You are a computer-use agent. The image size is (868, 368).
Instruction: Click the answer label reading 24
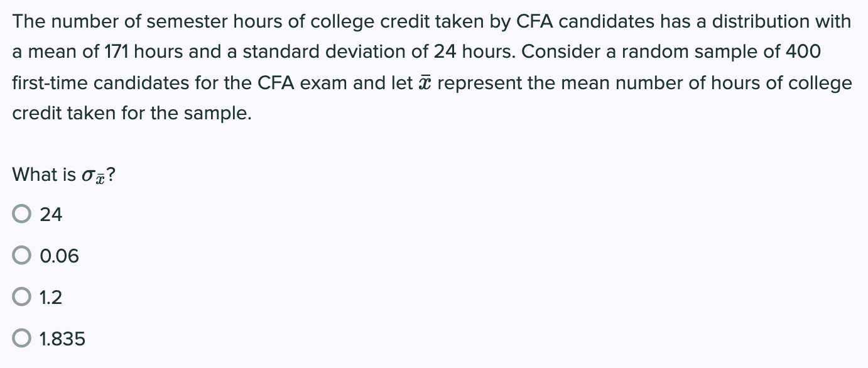[50, 214]
